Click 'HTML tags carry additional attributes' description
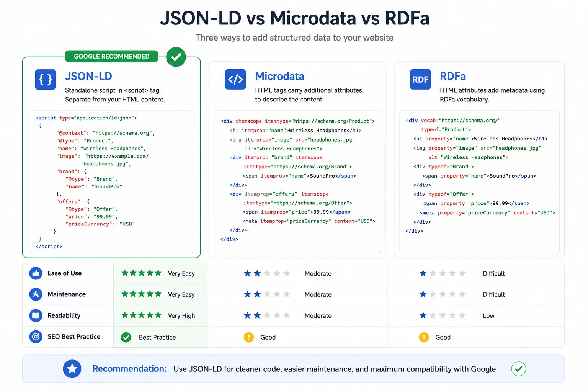The image size is (588, 392). click(309, 90)
